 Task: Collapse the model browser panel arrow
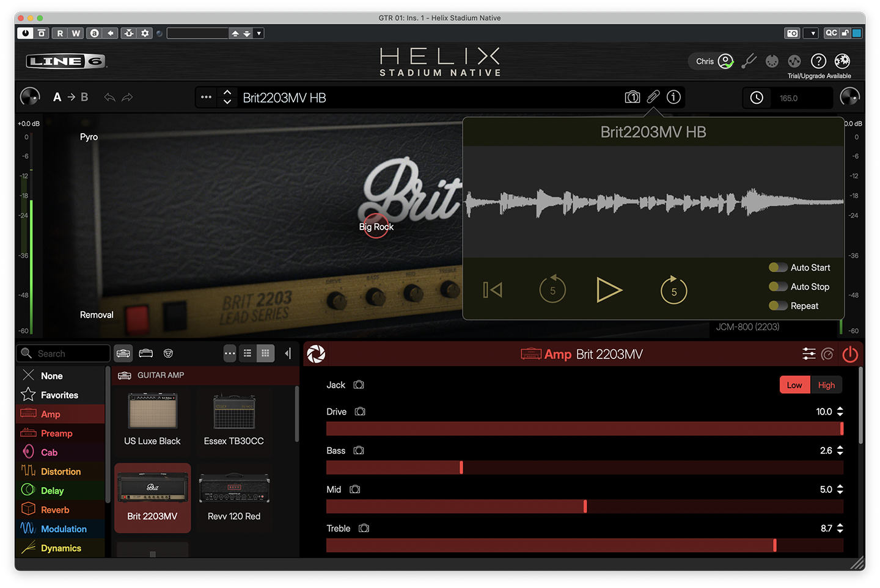pos(288,353)
